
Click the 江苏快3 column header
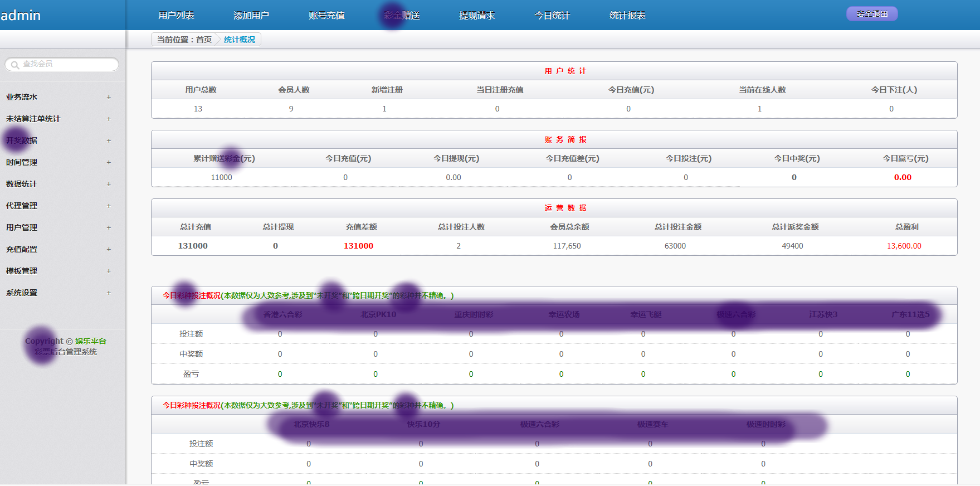tap(823, 314)
